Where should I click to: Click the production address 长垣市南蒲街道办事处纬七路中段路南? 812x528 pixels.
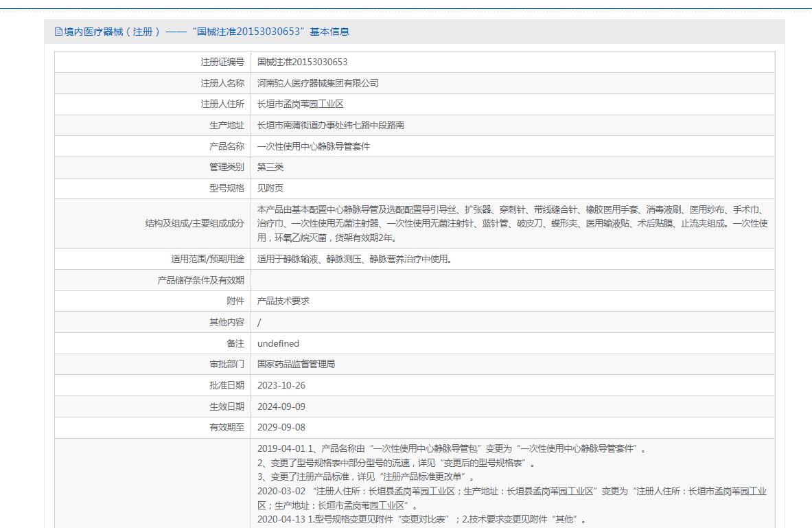(x=330, y=126)
